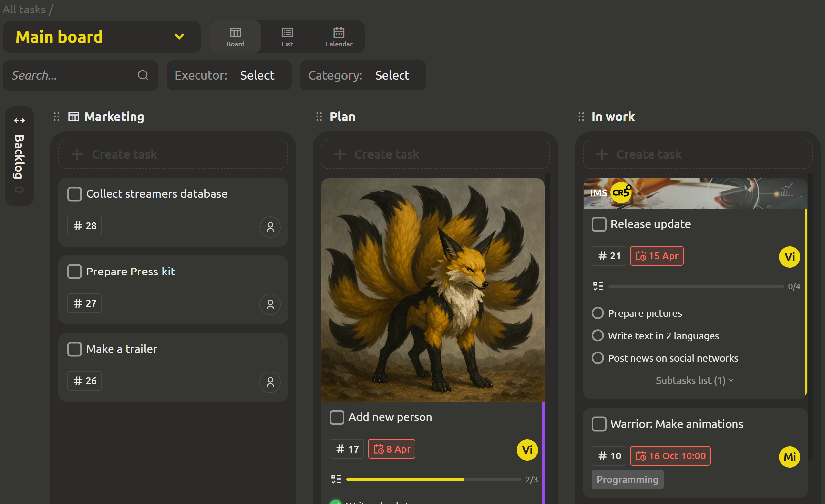The image size is (825, 504).
Task: Click Vi avatar on Add new person
Action: pos(527,450)
